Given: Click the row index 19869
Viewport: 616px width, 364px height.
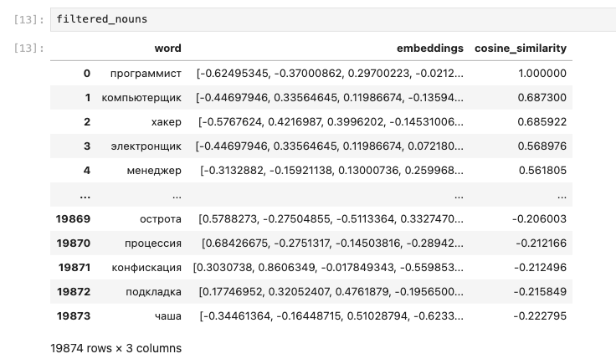Looking at the screenshot, I should pos(74,219).
